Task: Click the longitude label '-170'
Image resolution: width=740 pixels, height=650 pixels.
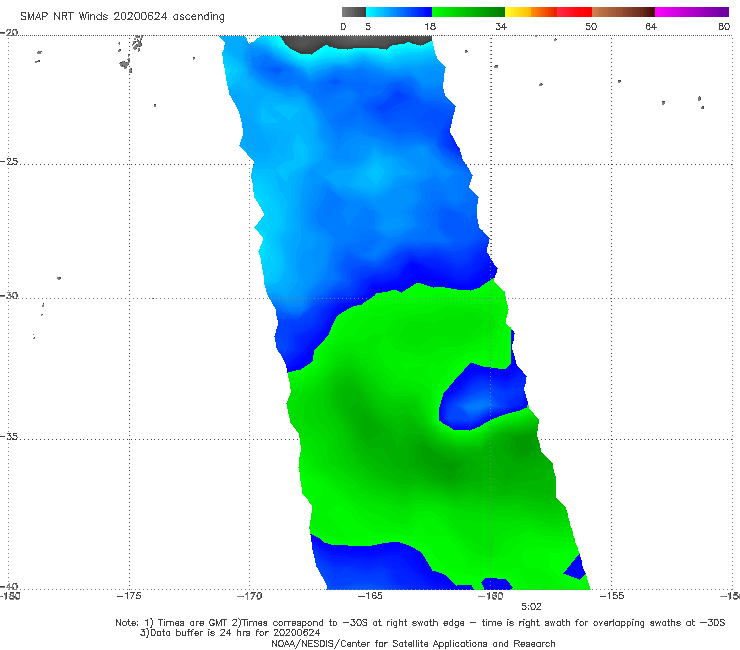Action: click(x=249, y=596)
